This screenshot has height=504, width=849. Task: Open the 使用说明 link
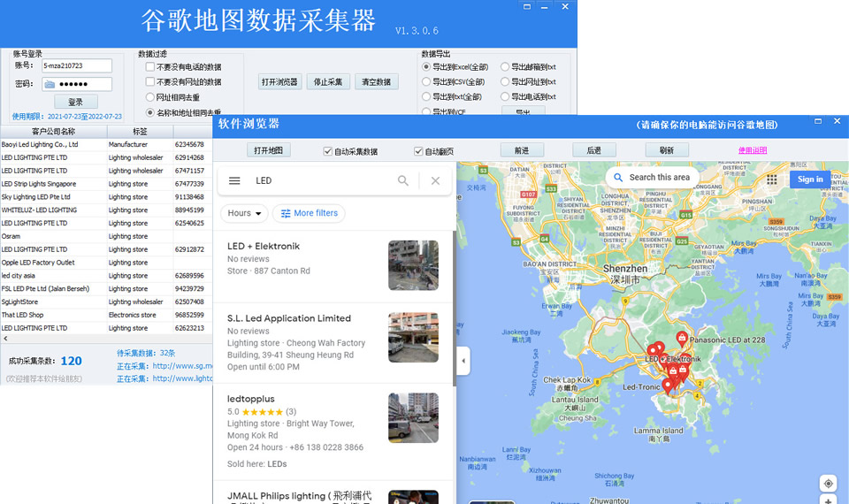coord(753,150)
